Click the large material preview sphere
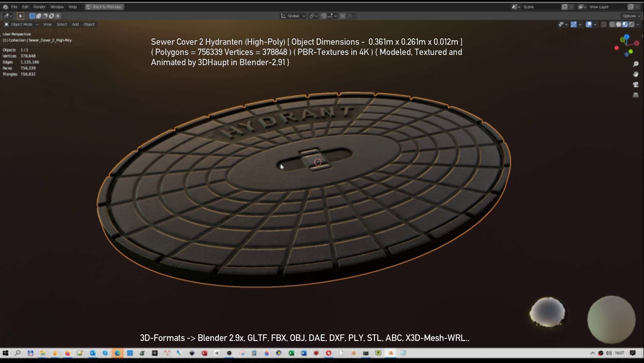The width and height of the screenshot is (644, 363). pyautogui.click(x=611, y=320)
